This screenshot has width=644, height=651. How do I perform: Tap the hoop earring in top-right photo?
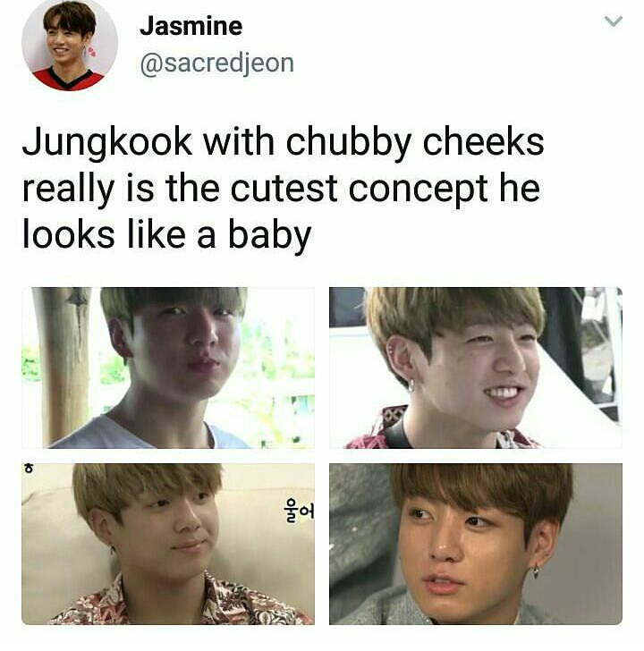click(411, 385)
